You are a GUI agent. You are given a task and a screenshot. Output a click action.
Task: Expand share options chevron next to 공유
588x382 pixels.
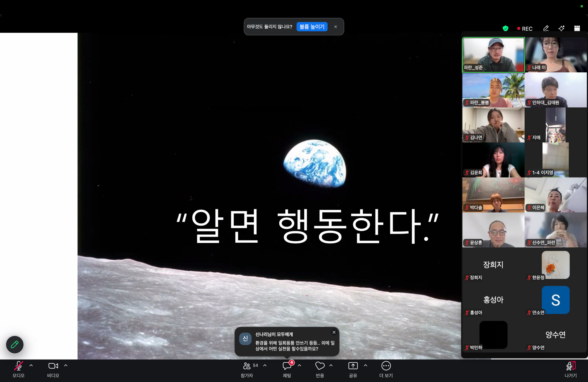[x=365, y=366]
